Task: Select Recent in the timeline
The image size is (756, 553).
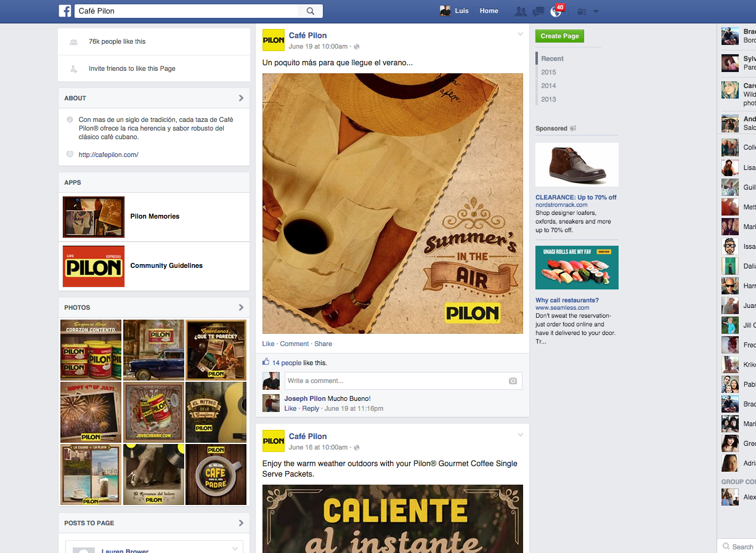Action: 552,59
